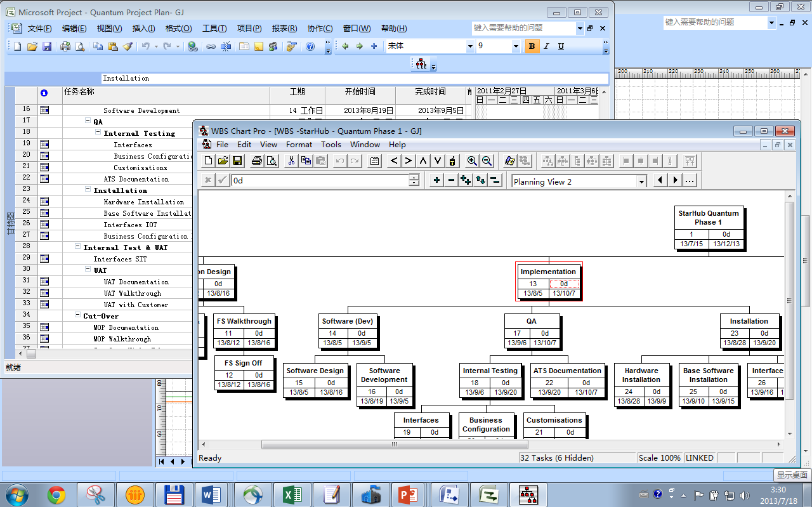The width and height of the screenshot is (812, 507).
Task: Click Zoom In magnifier in WBS toolbar
Action: pyautogui.click(x=472, y=161)
